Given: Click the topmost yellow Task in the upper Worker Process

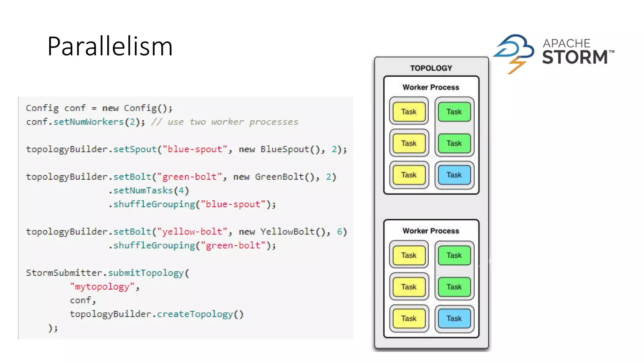Looking at the screenshot, I should tap(409, 112).
